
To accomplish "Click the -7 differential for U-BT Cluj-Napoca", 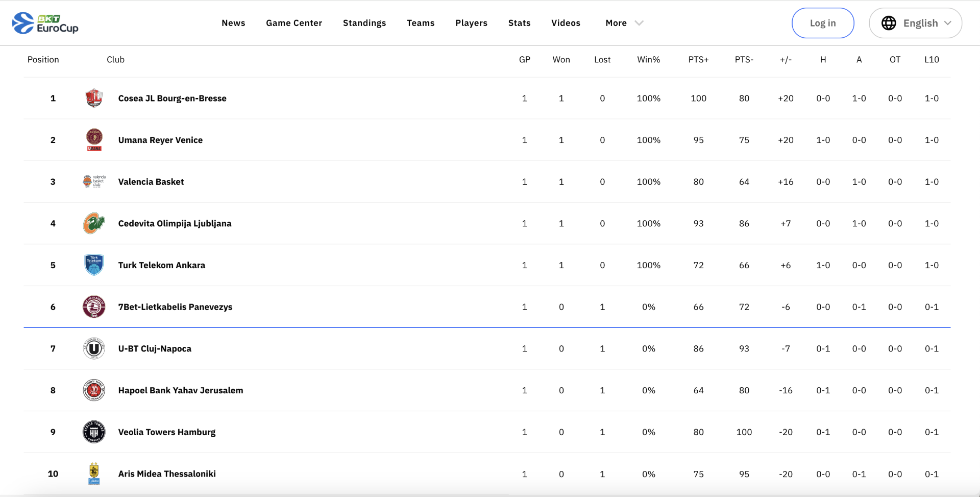I will point(786,348).
